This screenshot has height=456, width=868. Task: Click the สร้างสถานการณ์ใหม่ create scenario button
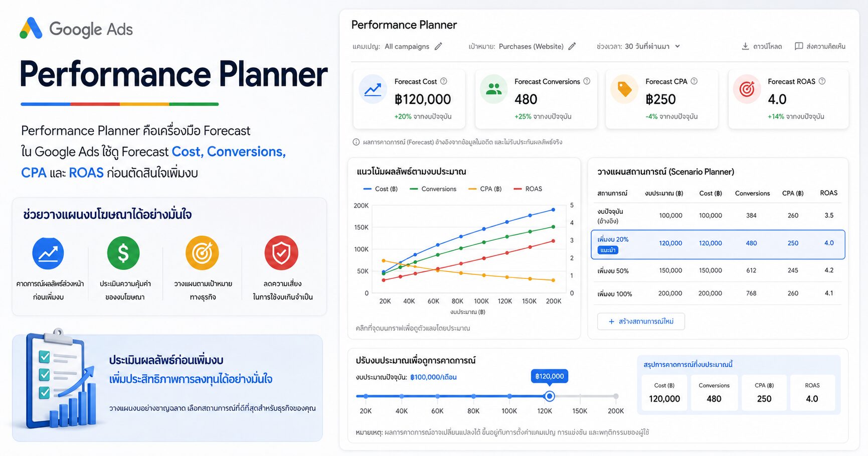click(x=641, y=322)
